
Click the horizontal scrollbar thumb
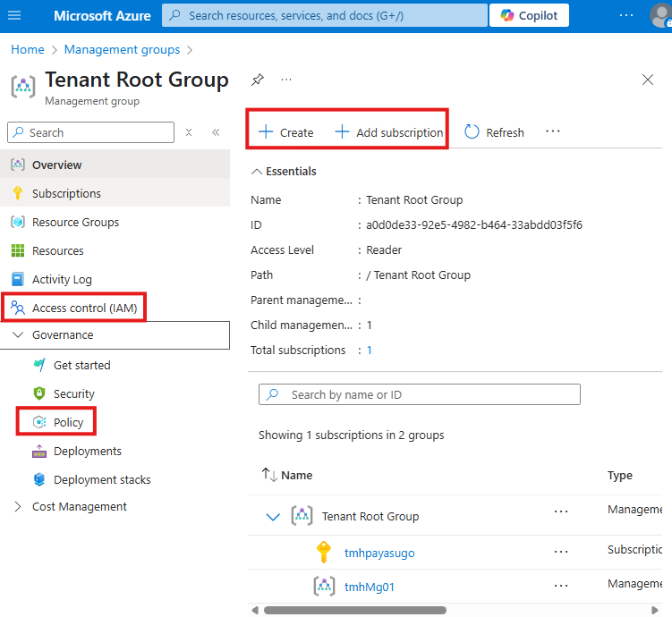pos(355,610)
